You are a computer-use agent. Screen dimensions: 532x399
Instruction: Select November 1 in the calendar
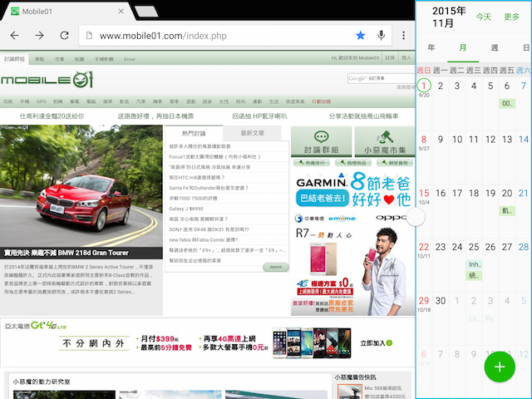point(424,86)
